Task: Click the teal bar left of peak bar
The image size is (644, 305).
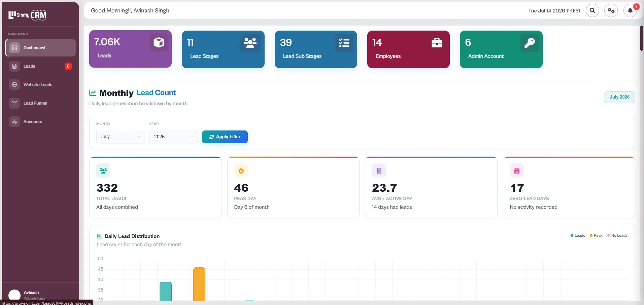Action: 166,292
